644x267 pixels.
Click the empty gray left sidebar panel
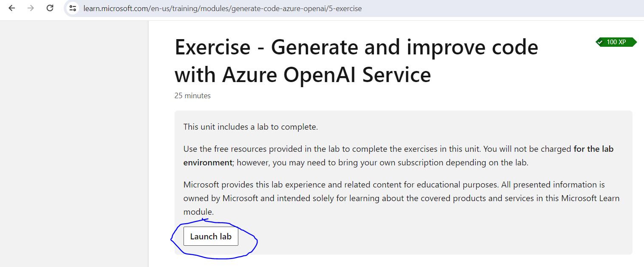point(74,144)
